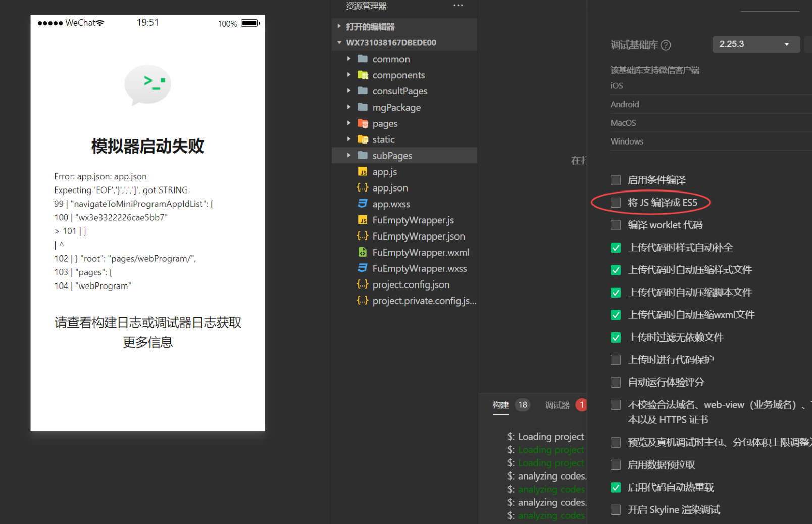Select the project.config.json file
812x524 pixels.
(411, 284)
